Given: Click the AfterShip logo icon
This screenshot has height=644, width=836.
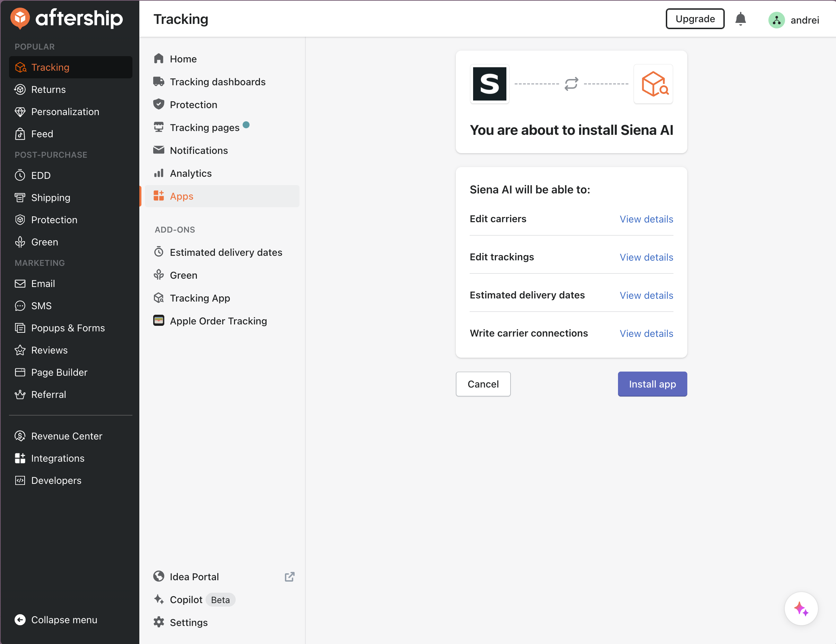Looking at the screenshot, I should (x=20, y=18).
